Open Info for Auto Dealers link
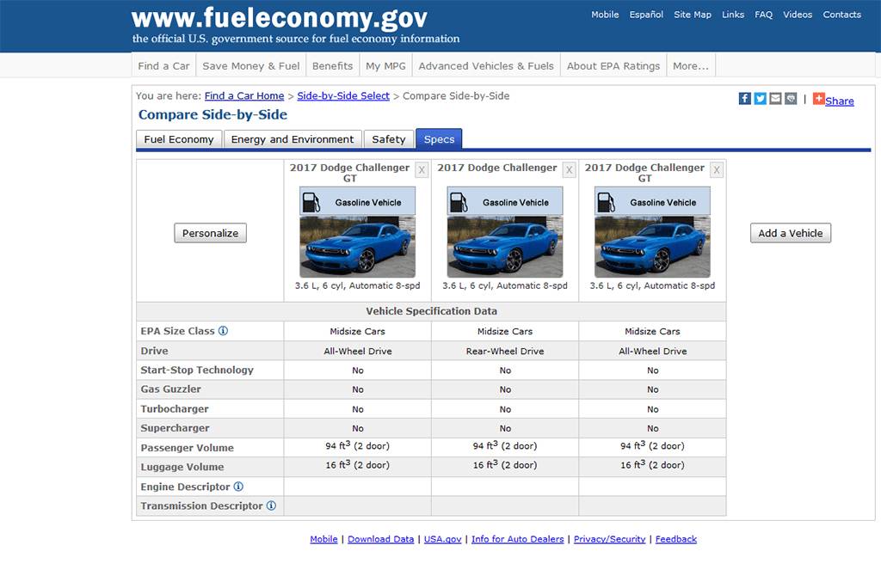Viewport: 881px width, 588px height. click(x=517, y=539)
